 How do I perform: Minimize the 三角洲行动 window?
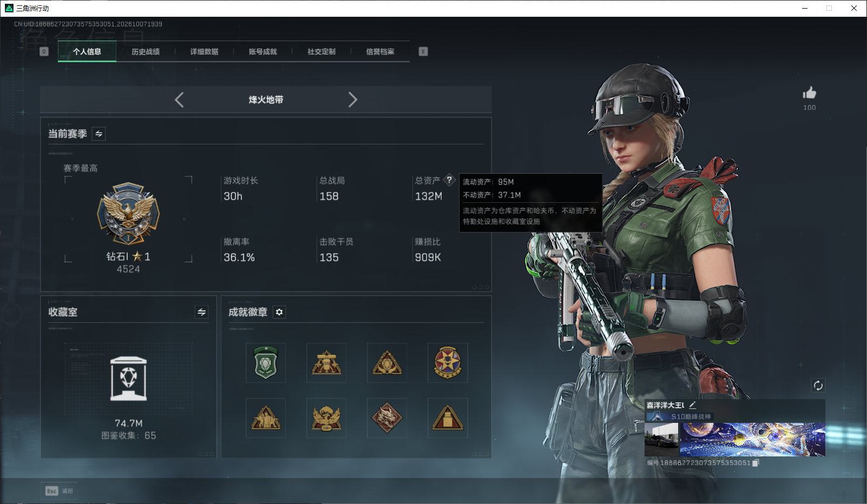(805, 8)
